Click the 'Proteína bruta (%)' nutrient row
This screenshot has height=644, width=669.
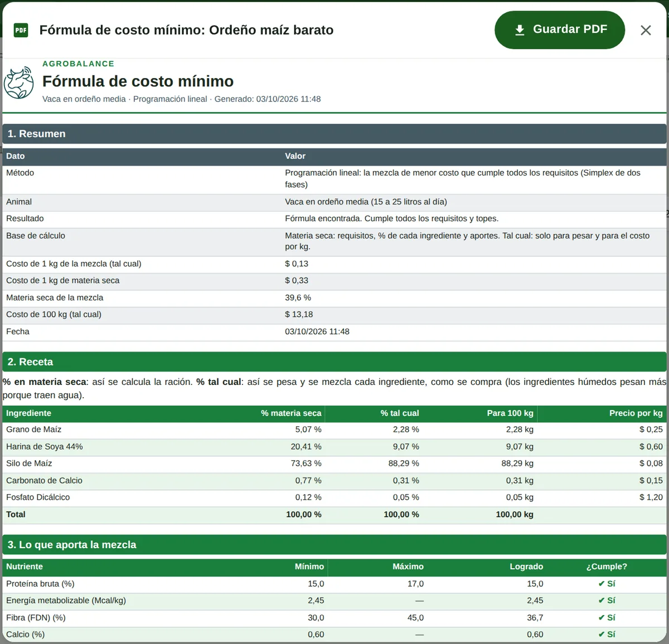pos(334,584)
